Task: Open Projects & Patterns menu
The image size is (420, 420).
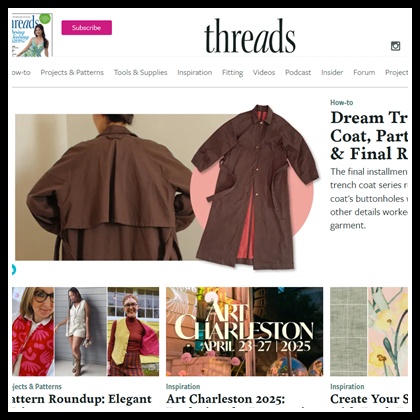Action: click(x=72, y=72)
